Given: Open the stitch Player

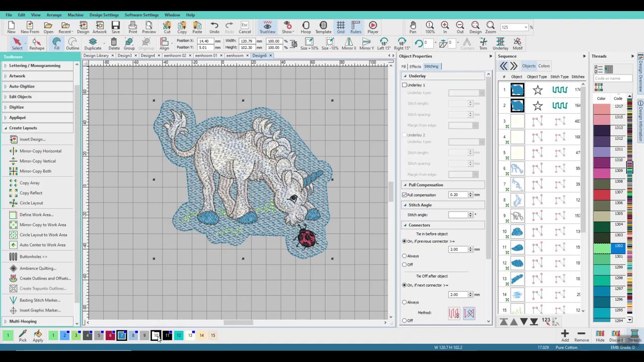Looking at the screenshot, I should 373,27.
